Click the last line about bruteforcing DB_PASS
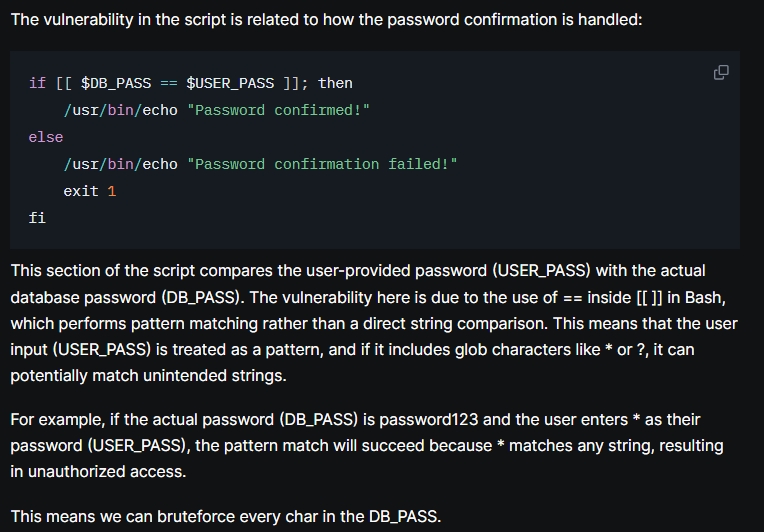 (x=225, y=516)
